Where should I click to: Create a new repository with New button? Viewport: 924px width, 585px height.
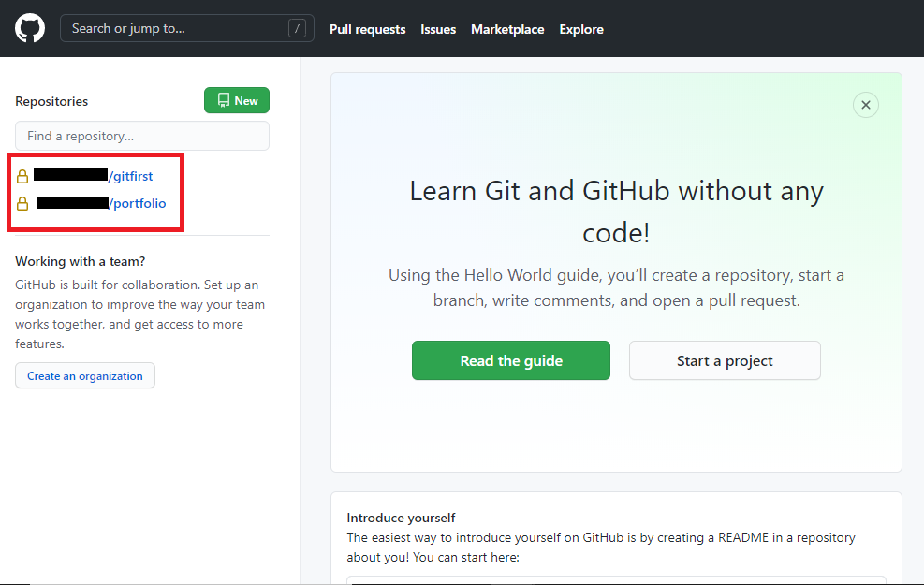point(237,100)
